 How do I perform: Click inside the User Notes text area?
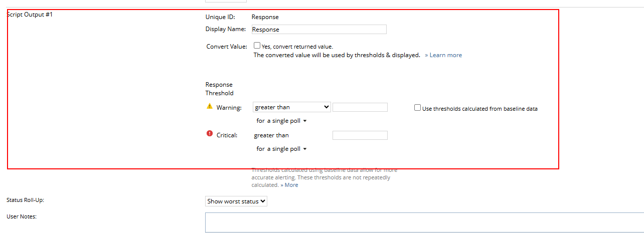[x=424, y=222]
